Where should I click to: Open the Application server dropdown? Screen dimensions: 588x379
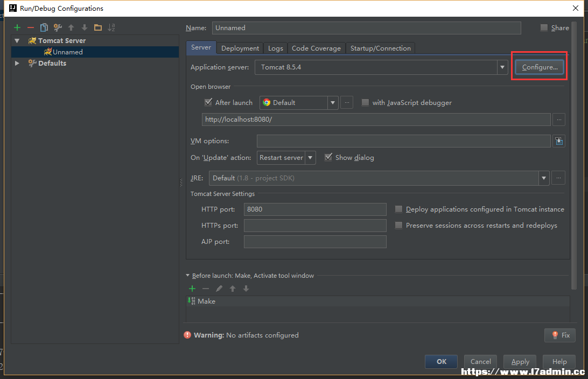[x=502, y=67]
